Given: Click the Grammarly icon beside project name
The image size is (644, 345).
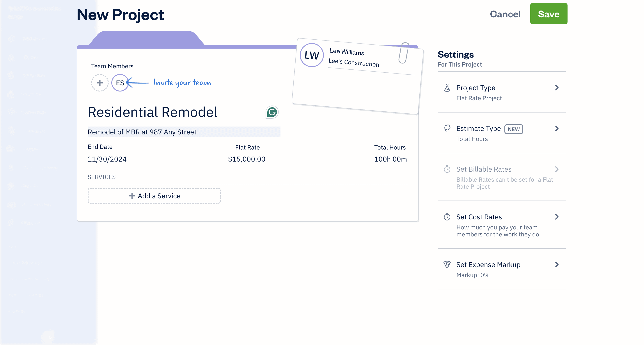Looking at the screenshot, I should point(272,112).
